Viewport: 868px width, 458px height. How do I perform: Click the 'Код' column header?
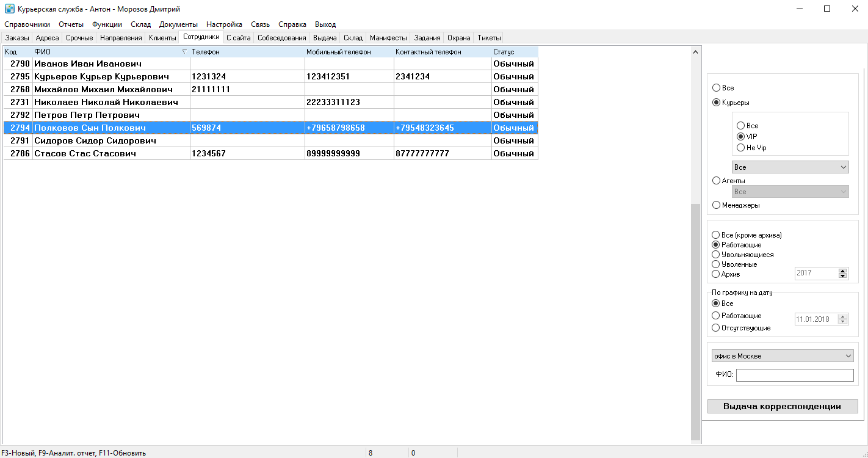click(18, 52)
